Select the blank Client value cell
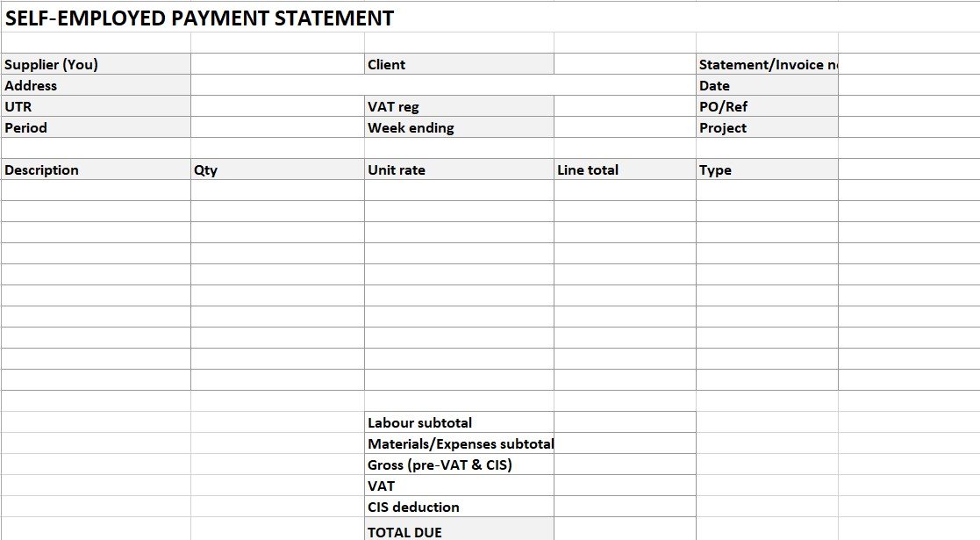 click(625, 64)
